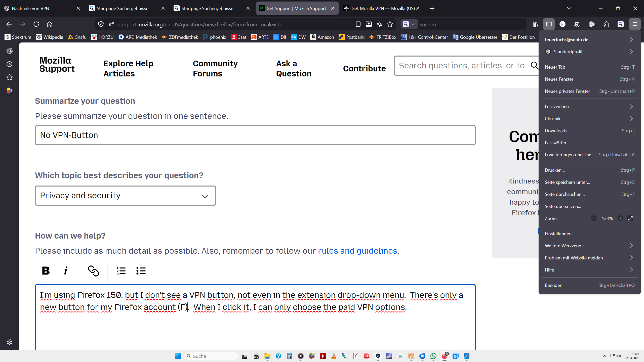The image size is (644, 362).
Task: Apply italic formatting in the editor
Action: (x=66, y=271)
